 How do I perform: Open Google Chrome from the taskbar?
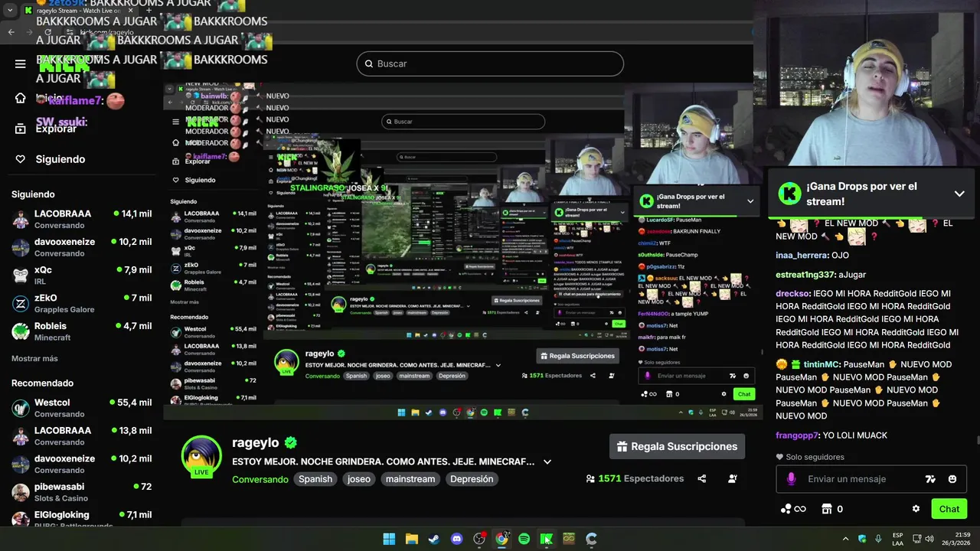click(x=501, y=539)
